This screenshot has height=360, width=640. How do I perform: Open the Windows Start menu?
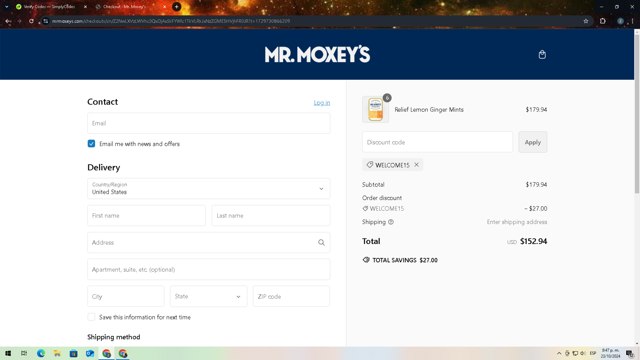(x=8, y=353)
